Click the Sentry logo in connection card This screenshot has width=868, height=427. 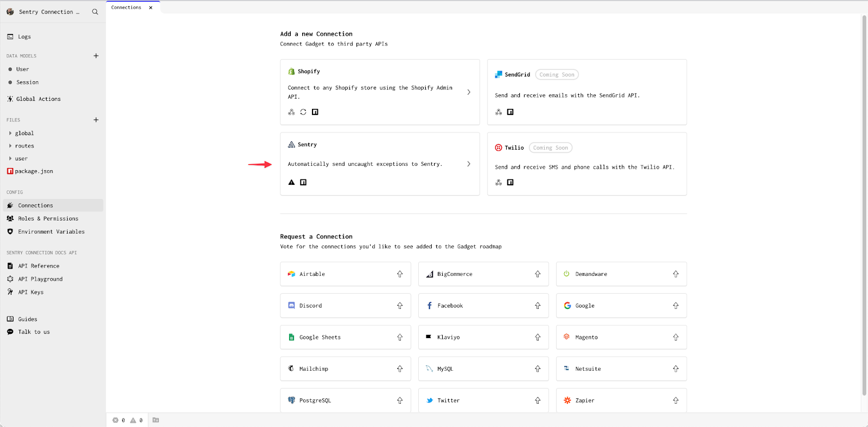pyautogui.click(x=291, y=145)
